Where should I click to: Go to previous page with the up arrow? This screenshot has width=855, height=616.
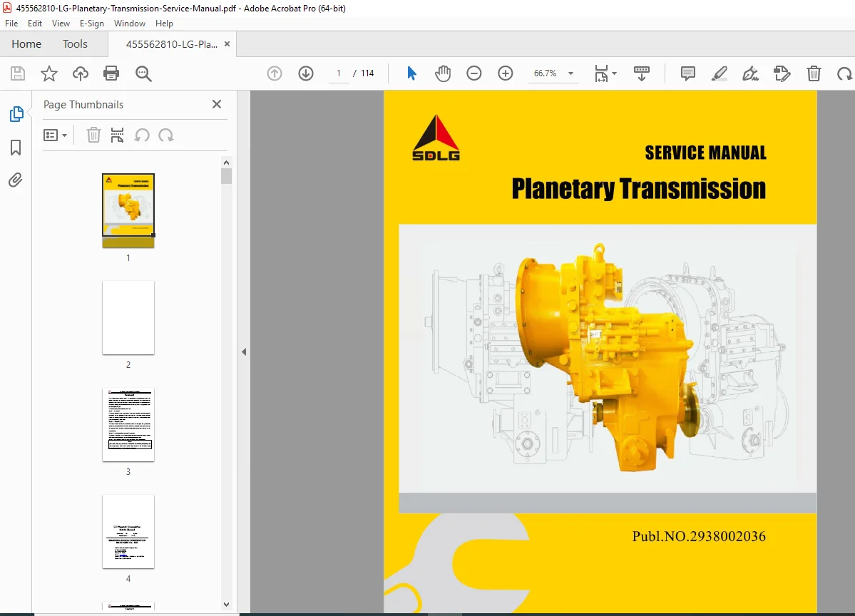(x=275, y=73)
